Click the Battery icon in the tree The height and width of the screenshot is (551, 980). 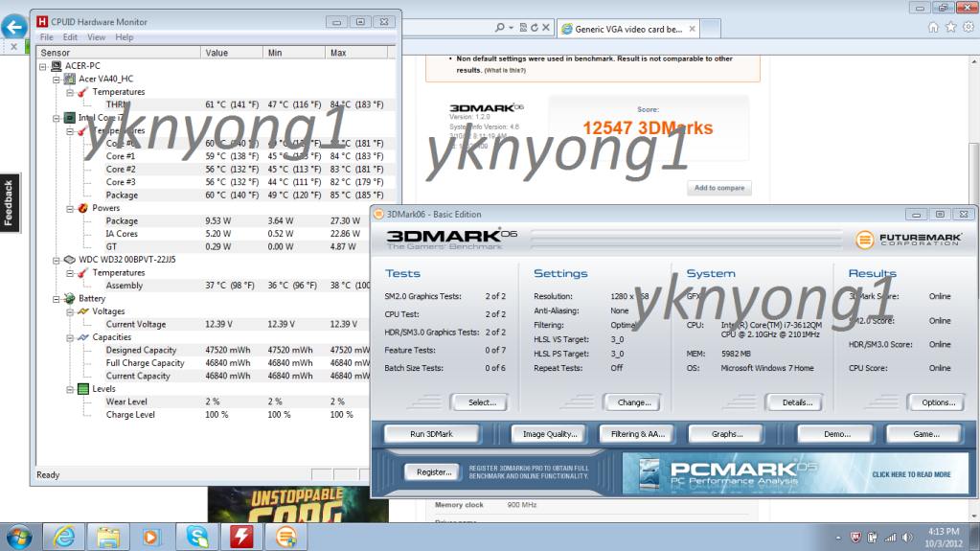(x=69, y=298)
